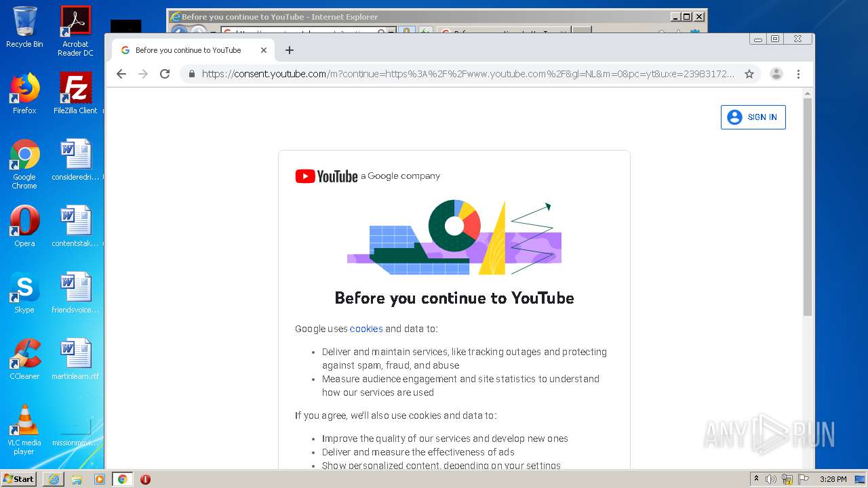Show hidden system tray icons
Screen dimensions: 868x488
pos(756,479)
